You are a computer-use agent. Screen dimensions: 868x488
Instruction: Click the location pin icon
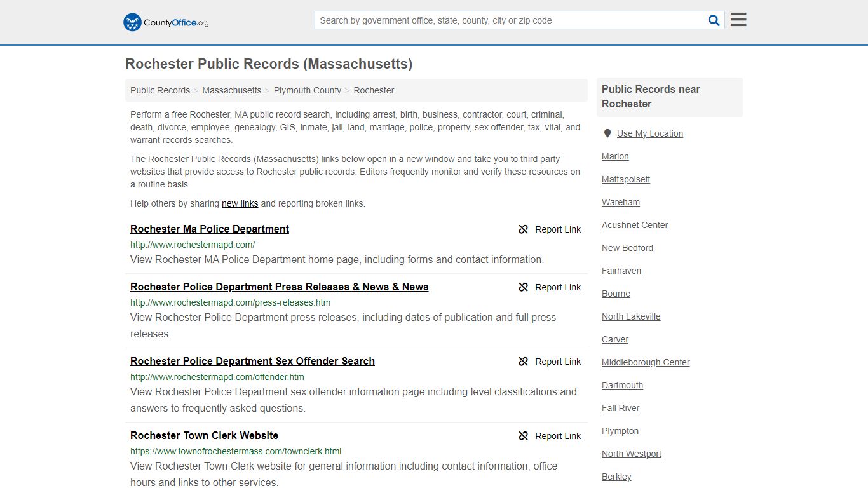[607, 133]
